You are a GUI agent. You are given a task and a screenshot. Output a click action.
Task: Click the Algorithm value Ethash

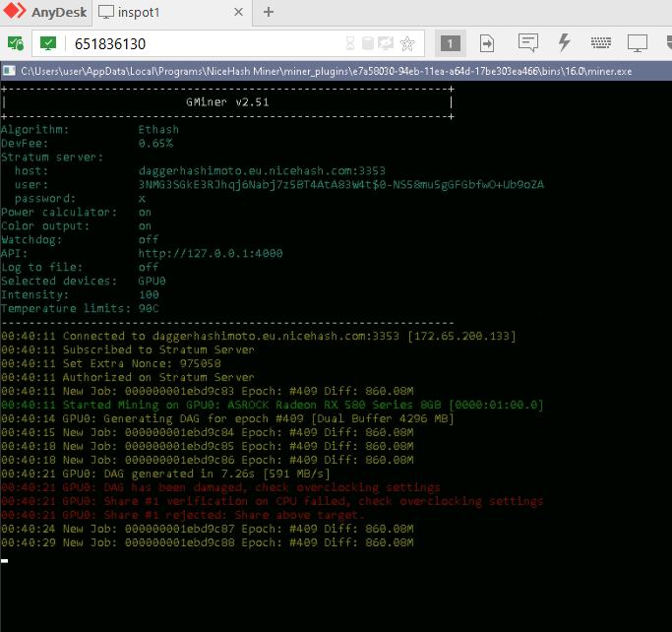(158, 130)
